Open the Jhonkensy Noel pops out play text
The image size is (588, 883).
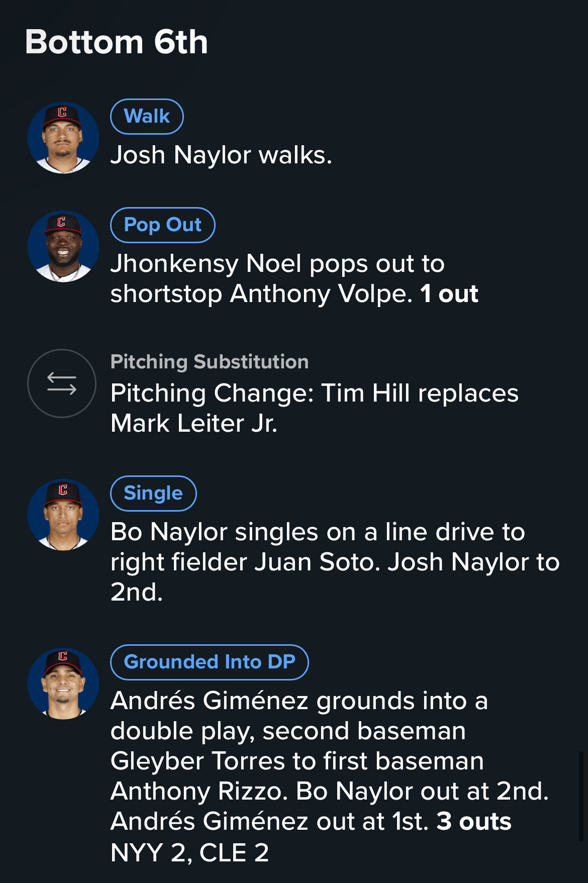295,278
